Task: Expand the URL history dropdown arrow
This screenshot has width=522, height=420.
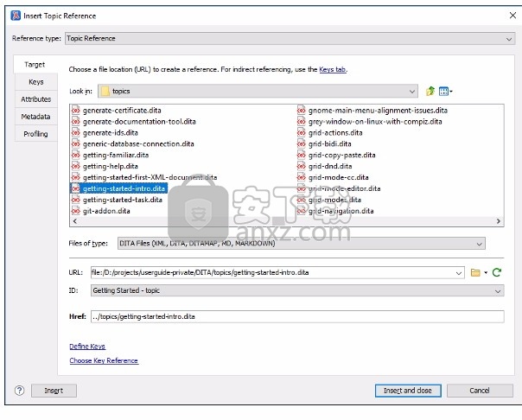Action: 458,273
